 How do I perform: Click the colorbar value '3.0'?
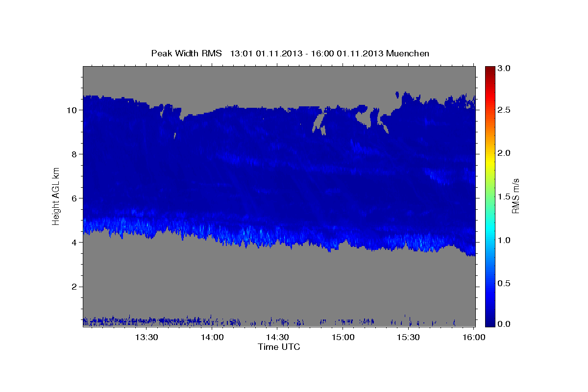tap(505, 68)
